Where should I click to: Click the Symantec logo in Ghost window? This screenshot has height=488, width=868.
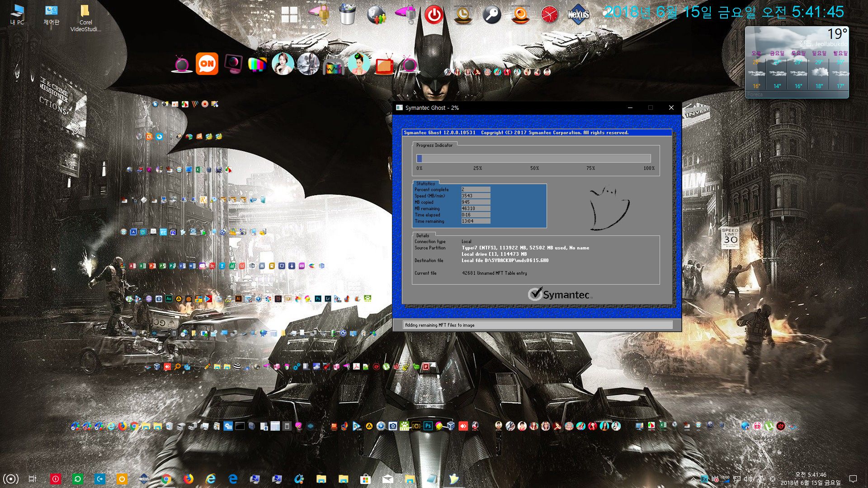(559, 294)
